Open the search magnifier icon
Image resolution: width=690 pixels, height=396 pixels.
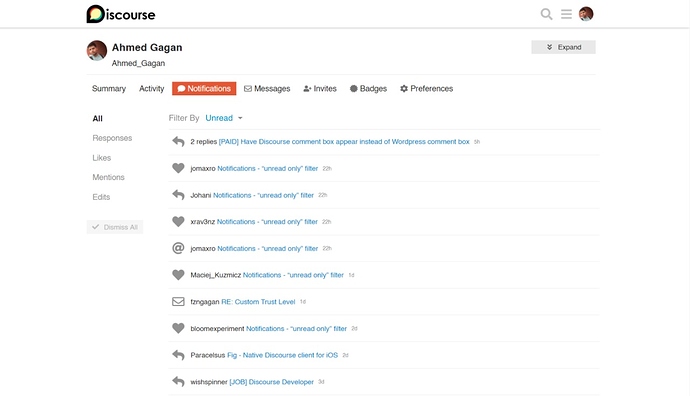(x=546, y=14)
